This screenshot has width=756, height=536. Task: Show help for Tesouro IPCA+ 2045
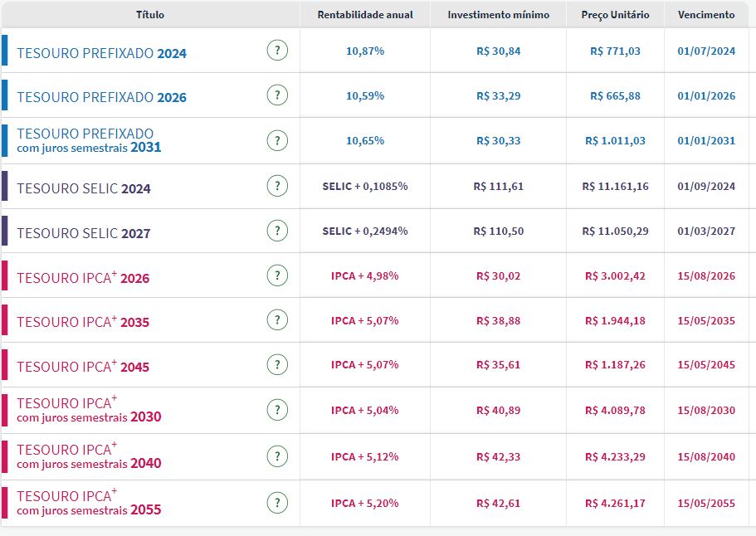(x=277, y=364)
